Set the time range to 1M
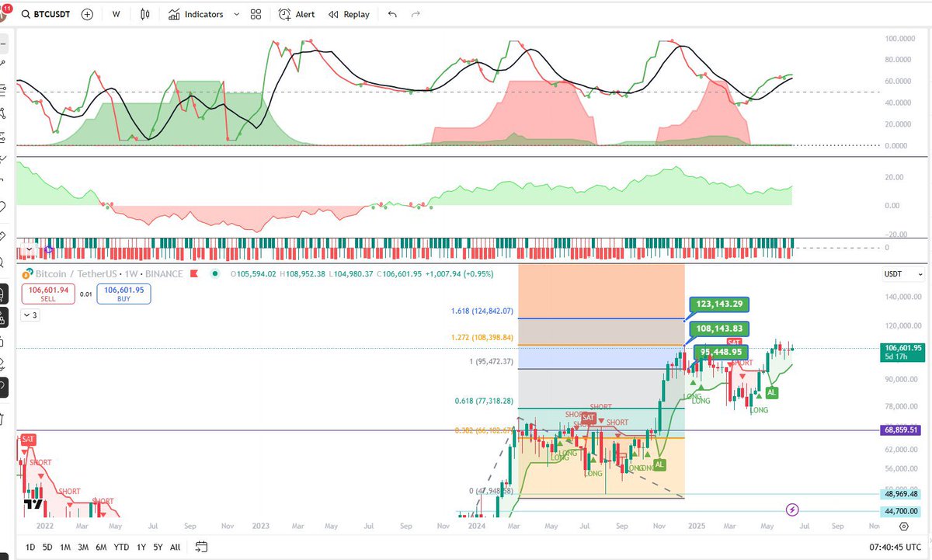932x560 pixels. tap(65, 547)
